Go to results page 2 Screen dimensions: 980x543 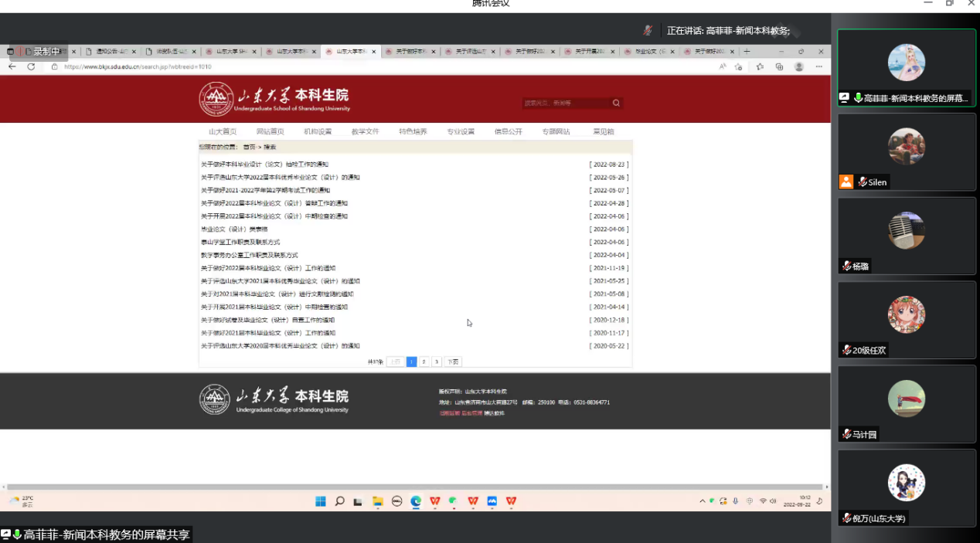(x=424, y=361)
